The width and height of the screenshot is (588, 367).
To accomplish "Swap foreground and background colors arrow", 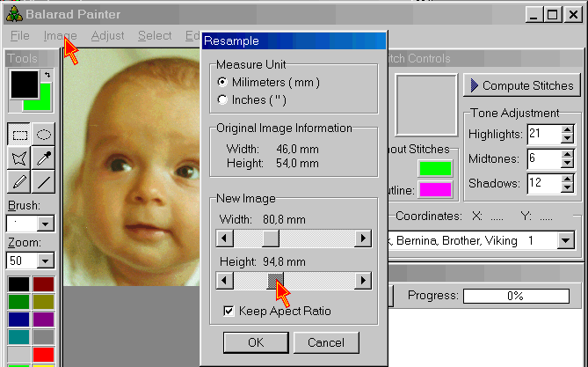I will coord(47,75).
